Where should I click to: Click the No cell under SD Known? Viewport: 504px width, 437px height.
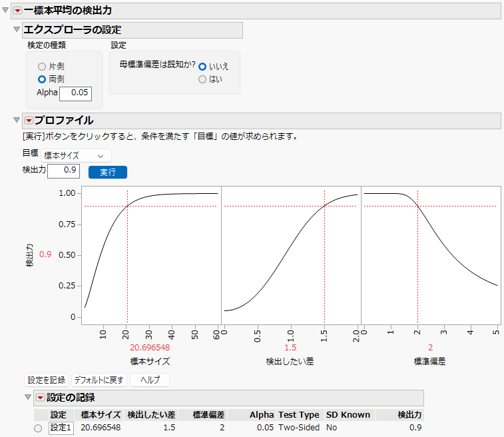pos(332,428)
